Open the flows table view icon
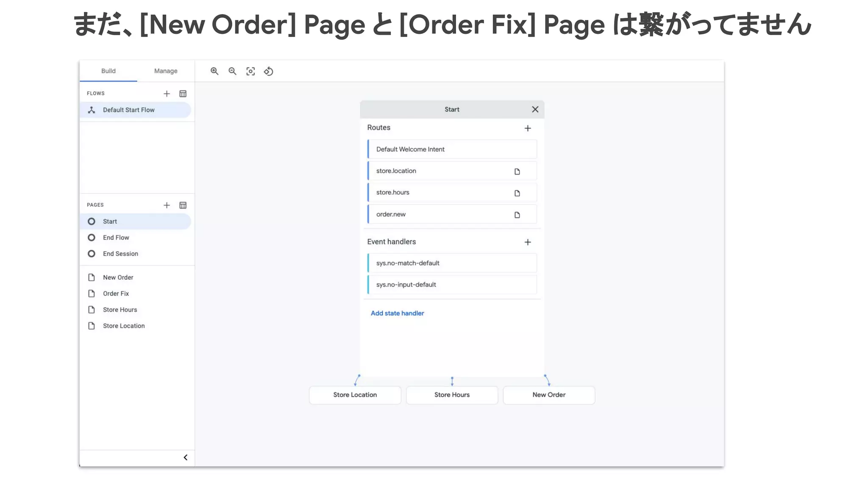868x488 pixels. tap(183, 94)
